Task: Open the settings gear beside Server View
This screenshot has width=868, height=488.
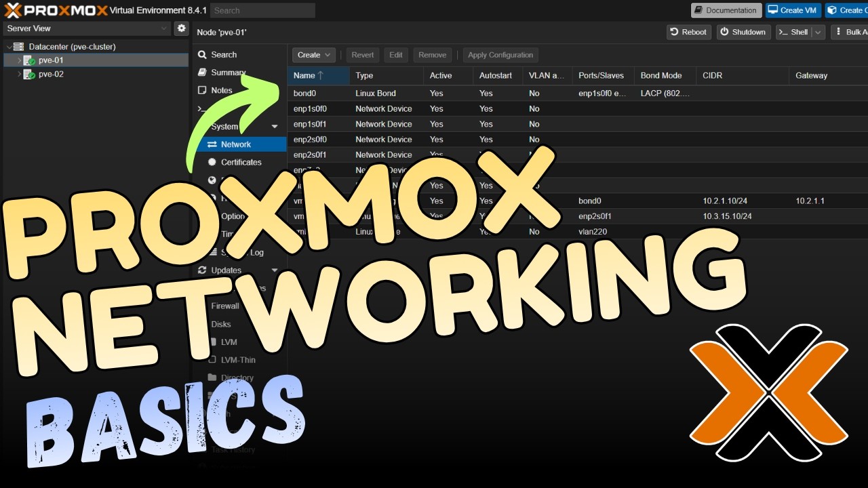Action: 181,28
